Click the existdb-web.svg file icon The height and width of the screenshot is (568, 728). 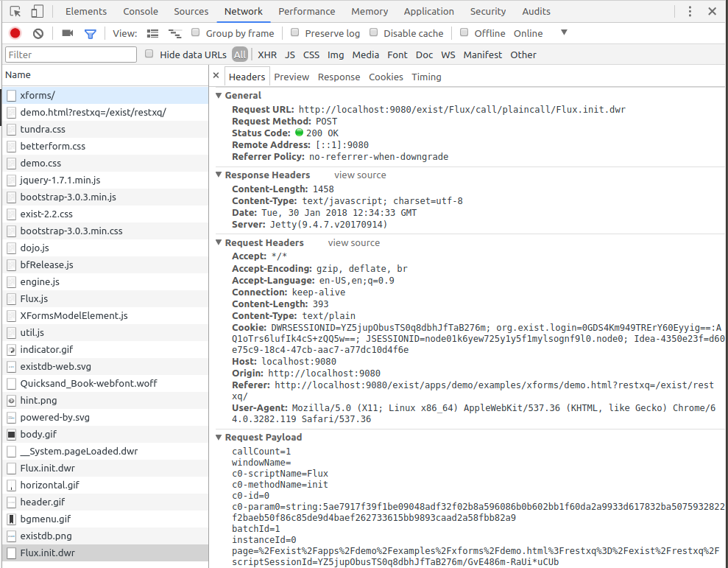pos(12,367)
